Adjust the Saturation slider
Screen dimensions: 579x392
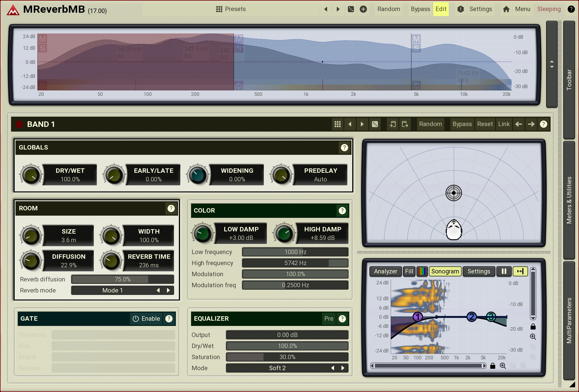(287, 357)
